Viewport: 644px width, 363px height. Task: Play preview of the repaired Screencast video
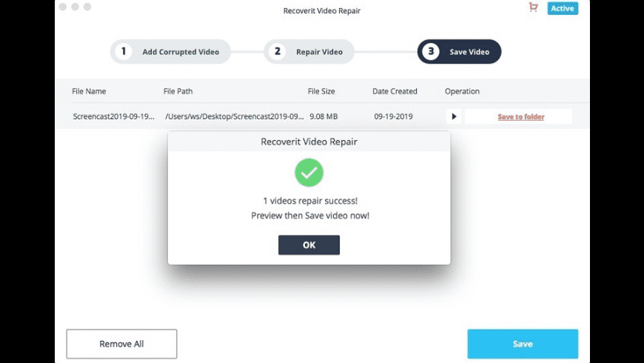[453, 116]
